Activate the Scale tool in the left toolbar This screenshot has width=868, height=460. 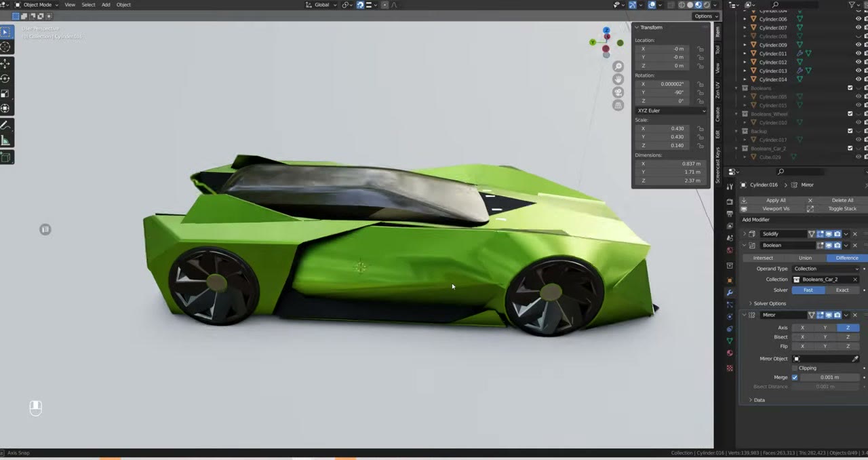click(x=5, y=94)
